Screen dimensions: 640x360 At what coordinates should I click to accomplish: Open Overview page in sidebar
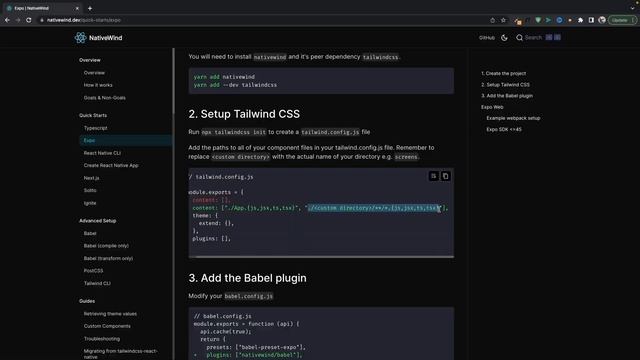click(94, 73)
